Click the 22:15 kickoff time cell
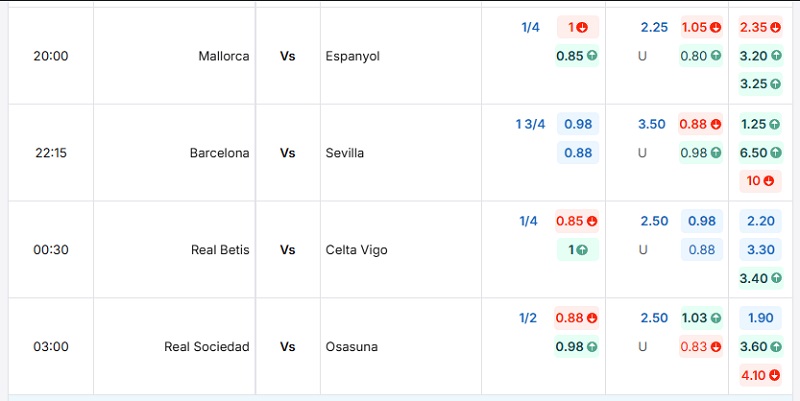Screen dimensions: 800x401 (51, 153)
